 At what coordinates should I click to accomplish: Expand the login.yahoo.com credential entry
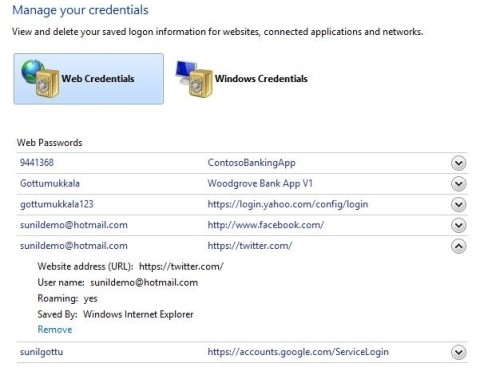pos(459,205)
